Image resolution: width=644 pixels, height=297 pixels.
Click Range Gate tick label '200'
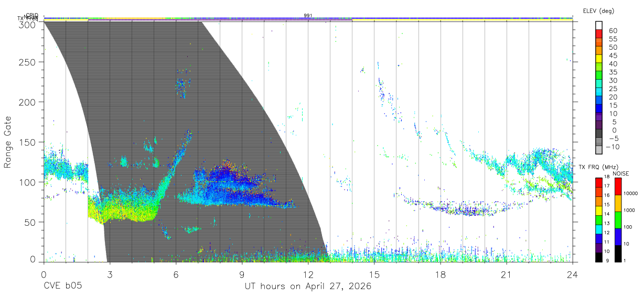pyautogui.click(x=27, y=102)
